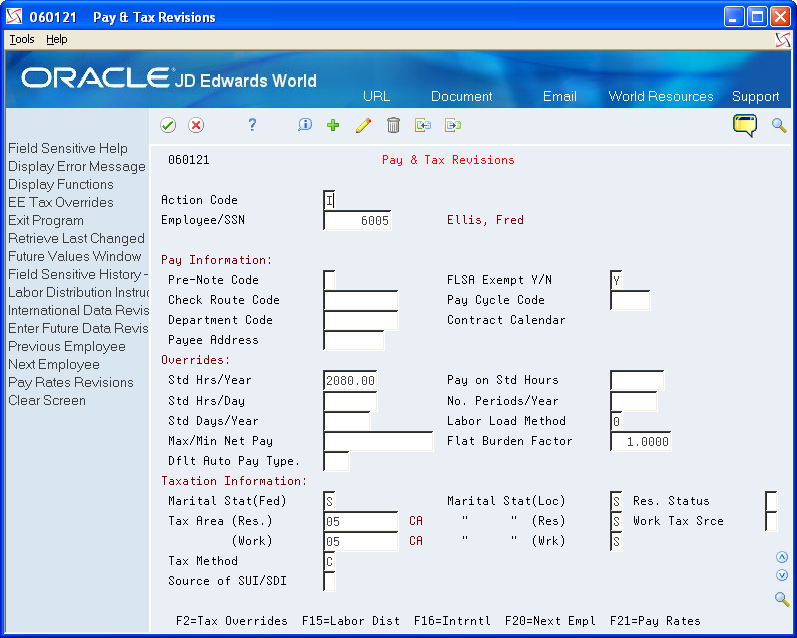
Task: Click the scroll up arrow icon
Action: (x=782, y=557)
